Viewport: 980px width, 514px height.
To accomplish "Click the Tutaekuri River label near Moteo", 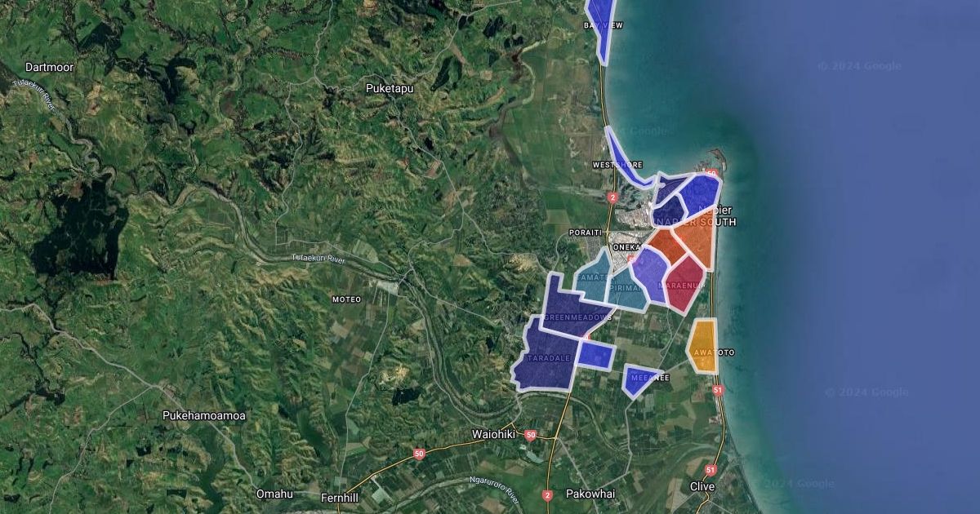I will (x=319, y=259).
